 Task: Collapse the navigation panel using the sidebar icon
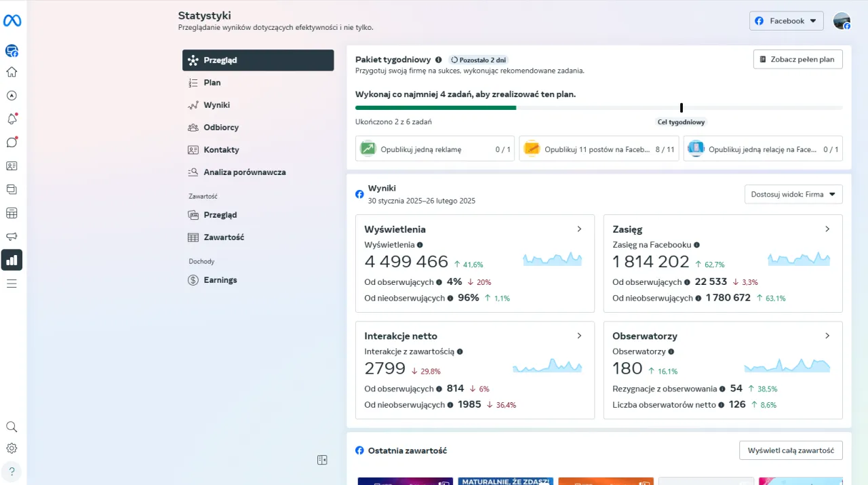[322, 460]
